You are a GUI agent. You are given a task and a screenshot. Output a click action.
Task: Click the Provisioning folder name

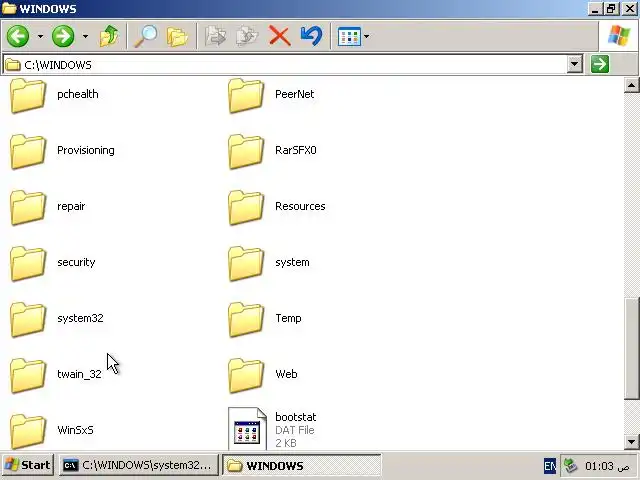tap(86, 151)
